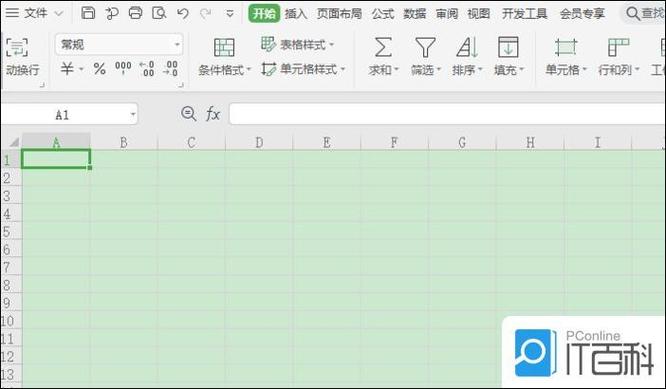Click the 筛选 filter funnel icon
The image size is (666, 389).
(x=425, y=47)
